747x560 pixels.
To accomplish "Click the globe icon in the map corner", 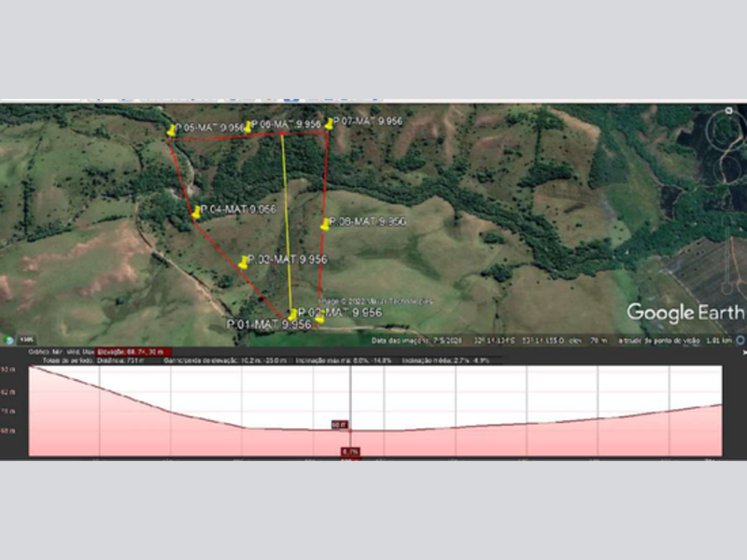I will tap(7, 340).
